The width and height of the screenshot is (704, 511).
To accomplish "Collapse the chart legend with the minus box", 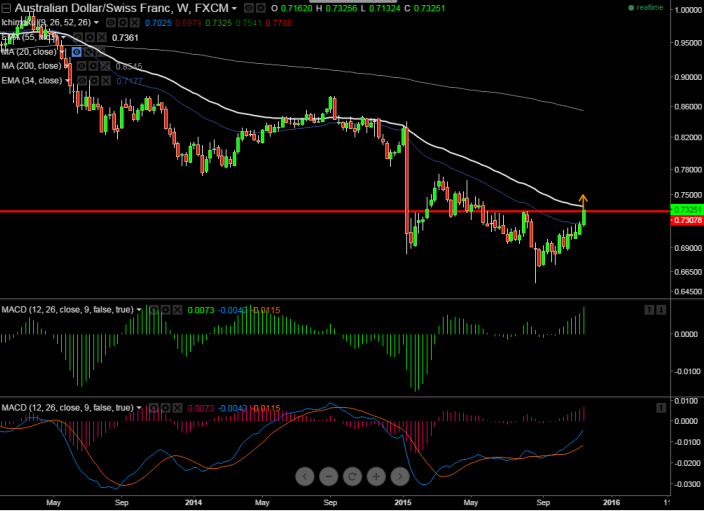I will pos(6,8).
